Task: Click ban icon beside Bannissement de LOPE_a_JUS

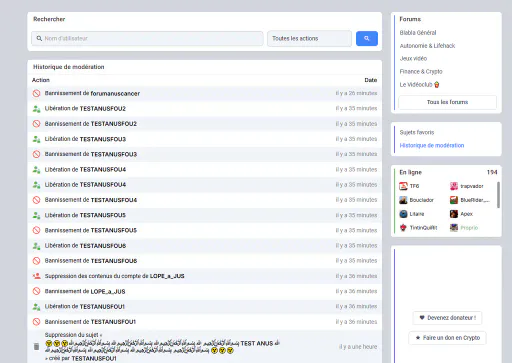Action: [x=36, y=291]
